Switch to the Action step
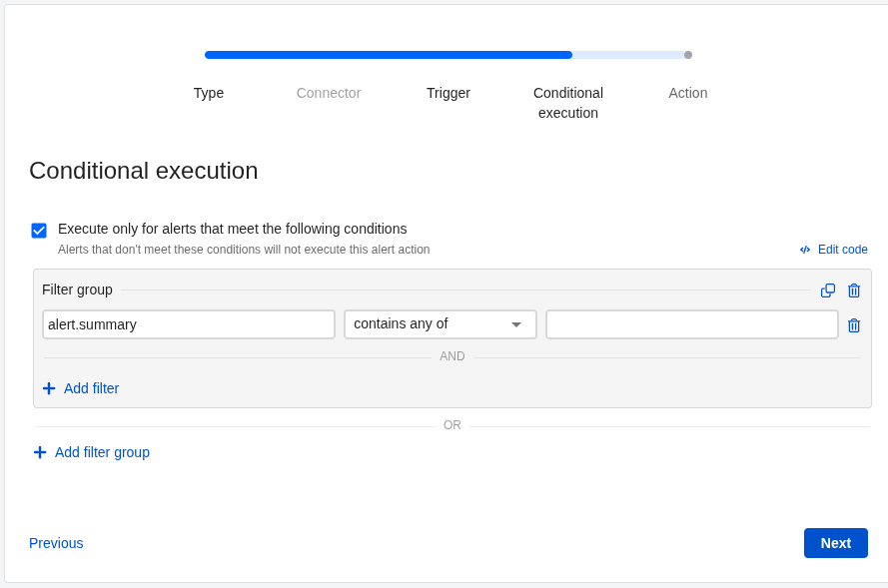Image resolution: width=888 pixels, height=588 pixels. tap(688, 93)
